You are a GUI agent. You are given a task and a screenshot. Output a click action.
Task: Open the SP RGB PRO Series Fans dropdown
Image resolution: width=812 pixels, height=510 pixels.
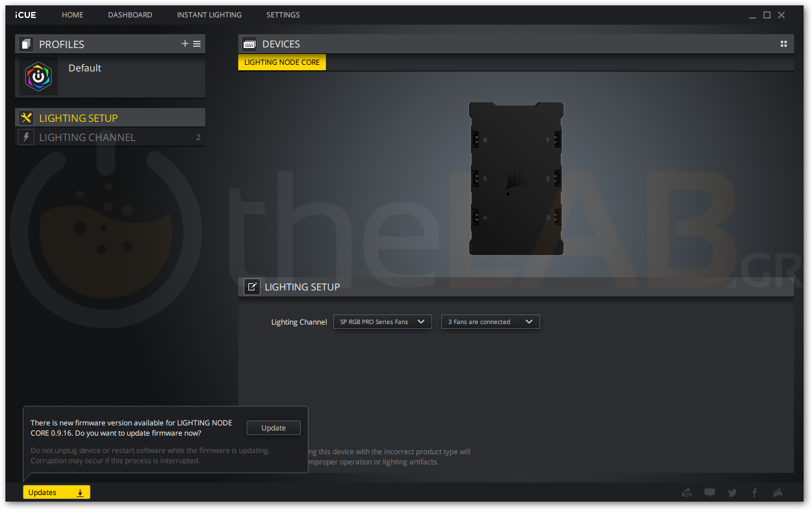click(382, 322)
